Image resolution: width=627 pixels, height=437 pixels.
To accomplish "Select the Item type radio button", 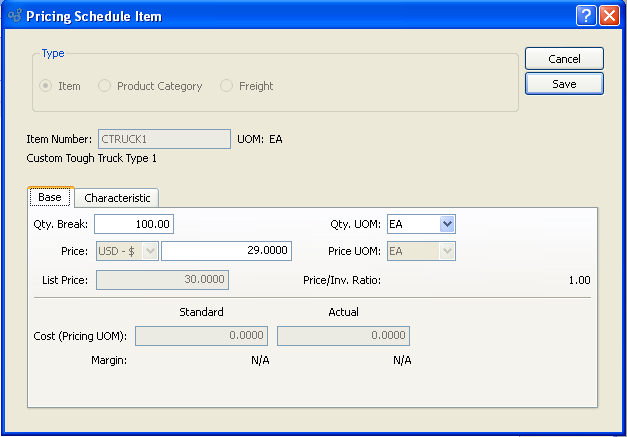I will [45, 86].
